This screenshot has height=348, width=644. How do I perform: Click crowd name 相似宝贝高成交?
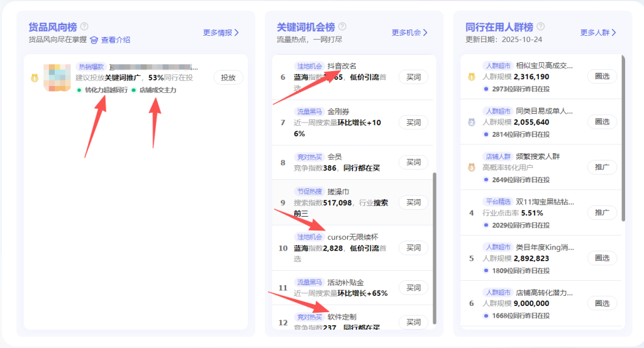click(544, 66)
